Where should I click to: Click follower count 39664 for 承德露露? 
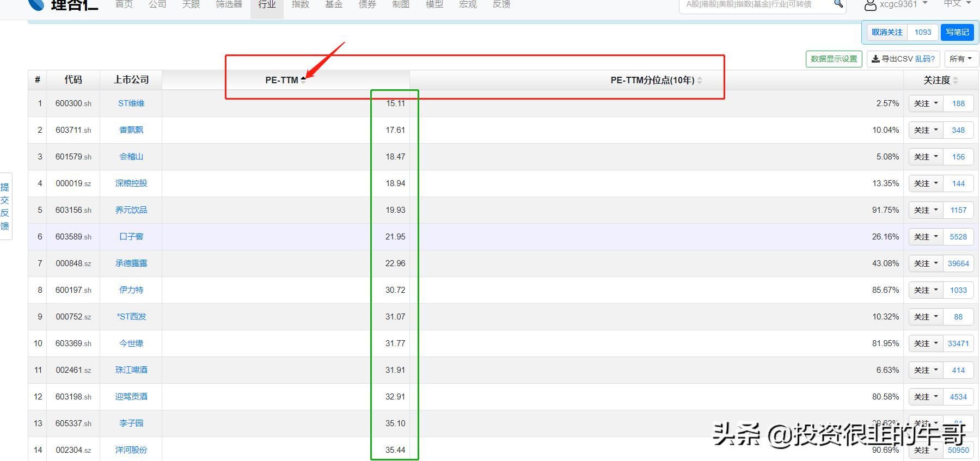(958, 263)
